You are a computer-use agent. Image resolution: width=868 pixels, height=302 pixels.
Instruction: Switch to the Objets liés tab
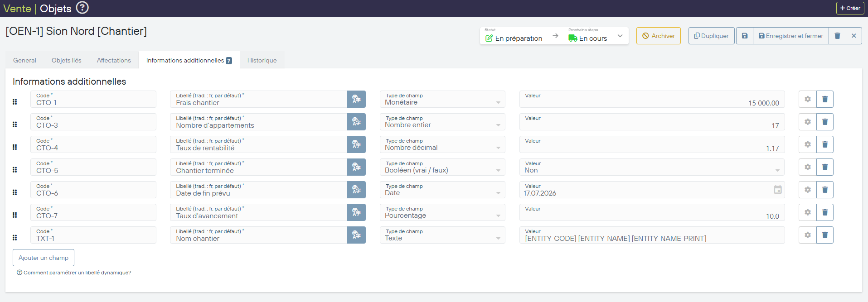(x=66, y=60)
